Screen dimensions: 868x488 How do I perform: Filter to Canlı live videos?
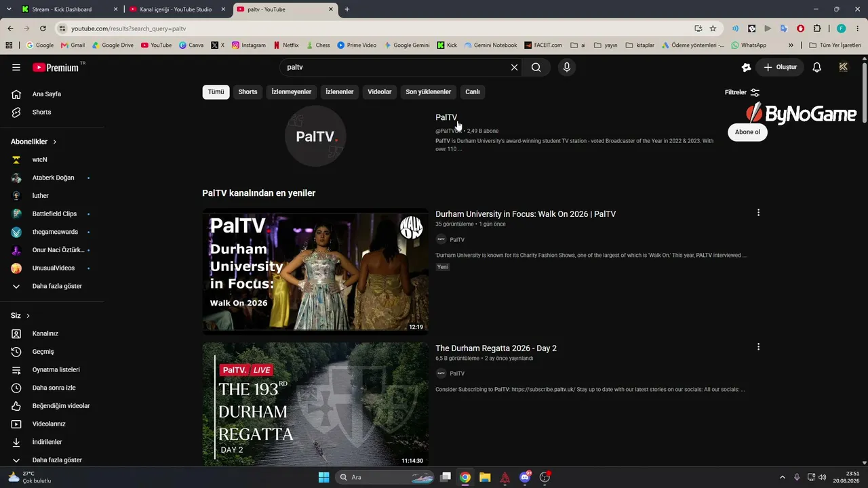click(473, 92)
